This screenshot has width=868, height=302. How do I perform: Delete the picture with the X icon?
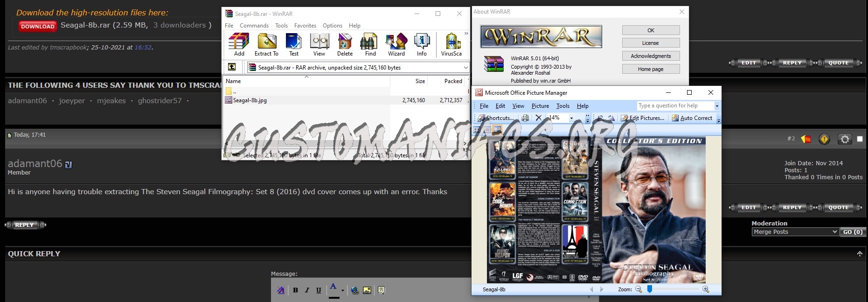click(x=538, y=118)
